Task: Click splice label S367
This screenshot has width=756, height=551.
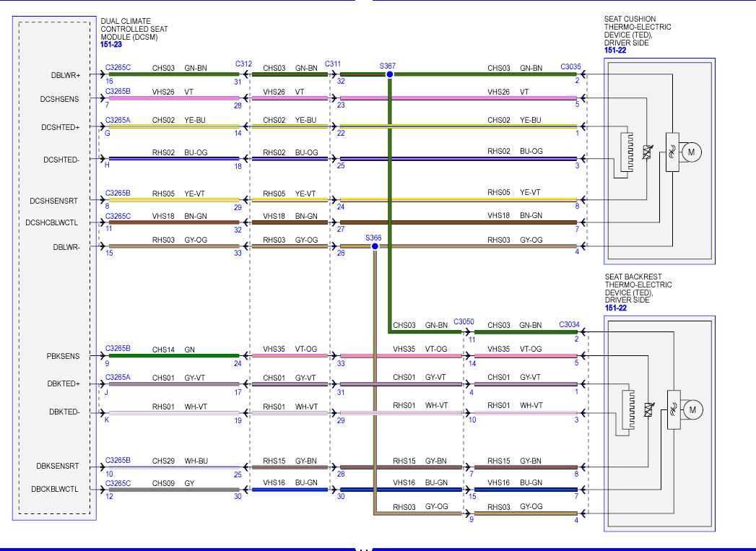Action: (x=388, y=66)
